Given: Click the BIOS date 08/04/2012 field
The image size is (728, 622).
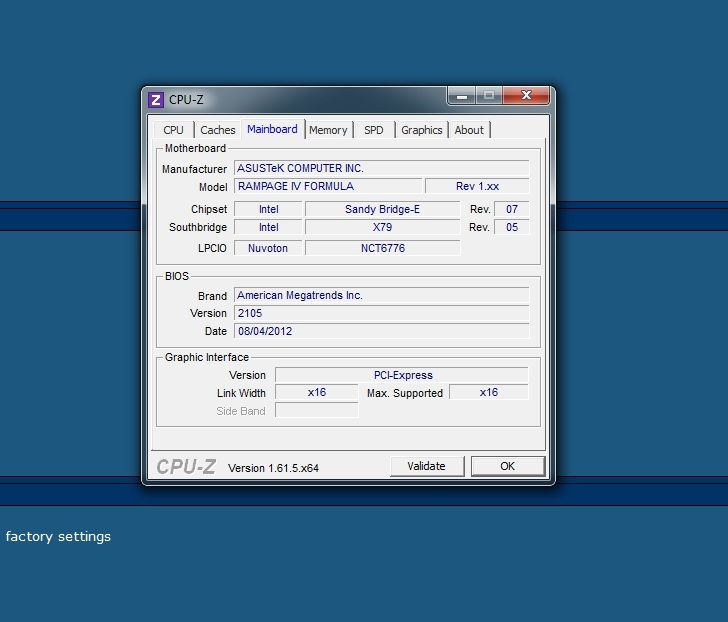Looking at the screenshot, I should click(x=381, y=331).
